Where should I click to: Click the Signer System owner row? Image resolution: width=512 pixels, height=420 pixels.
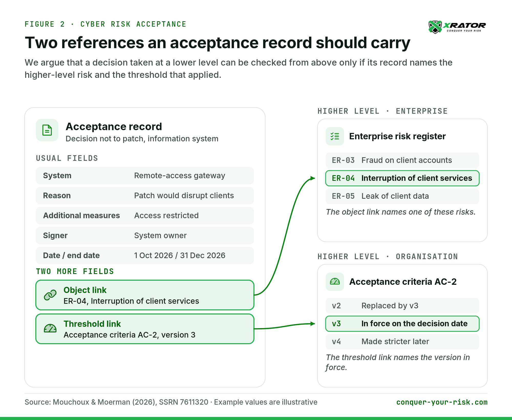pos(145,236)
